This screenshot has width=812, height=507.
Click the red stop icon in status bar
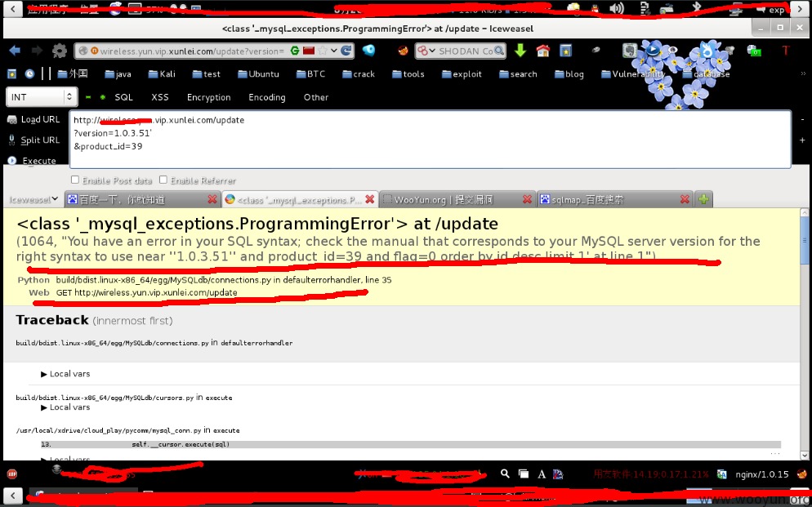(x=12, y=474)
